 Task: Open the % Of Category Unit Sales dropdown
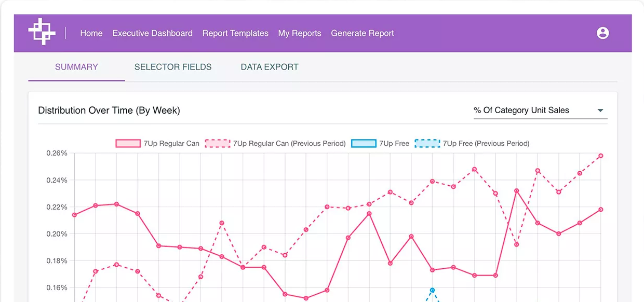521,111
